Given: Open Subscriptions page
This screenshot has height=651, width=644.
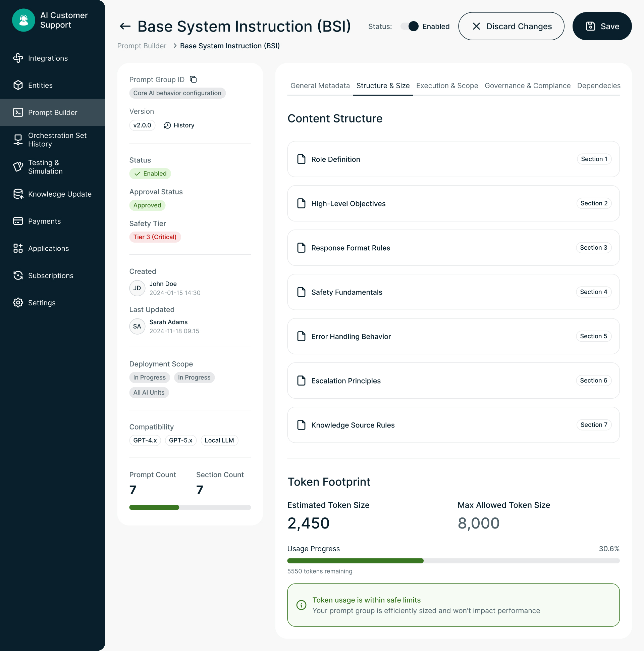Looking at the screenshot, I should [51, 276].
